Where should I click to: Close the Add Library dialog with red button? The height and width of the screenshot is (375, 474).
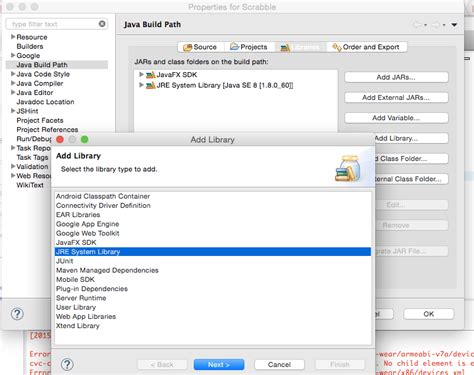coord(60,139)
